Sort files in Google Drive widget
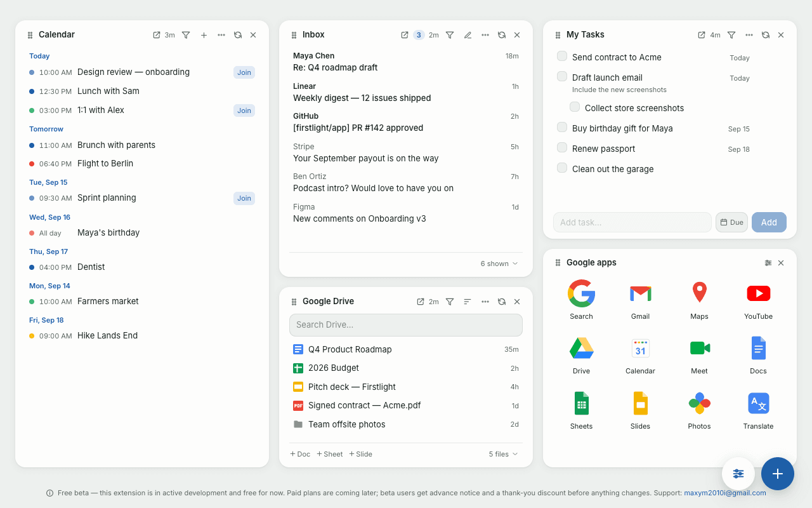This screenshot has height=508, width=812. (468, 302)
